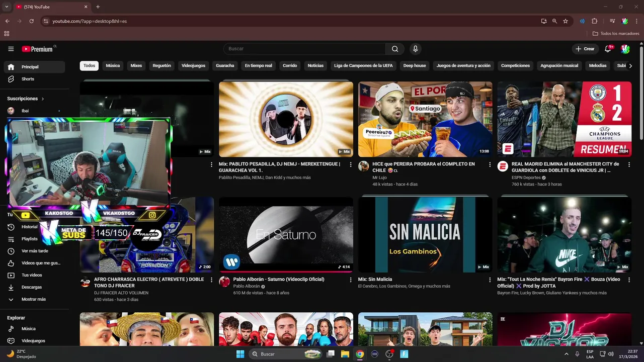
Task: Reload the page in Chrome
Action: click(x=31, y=21)
